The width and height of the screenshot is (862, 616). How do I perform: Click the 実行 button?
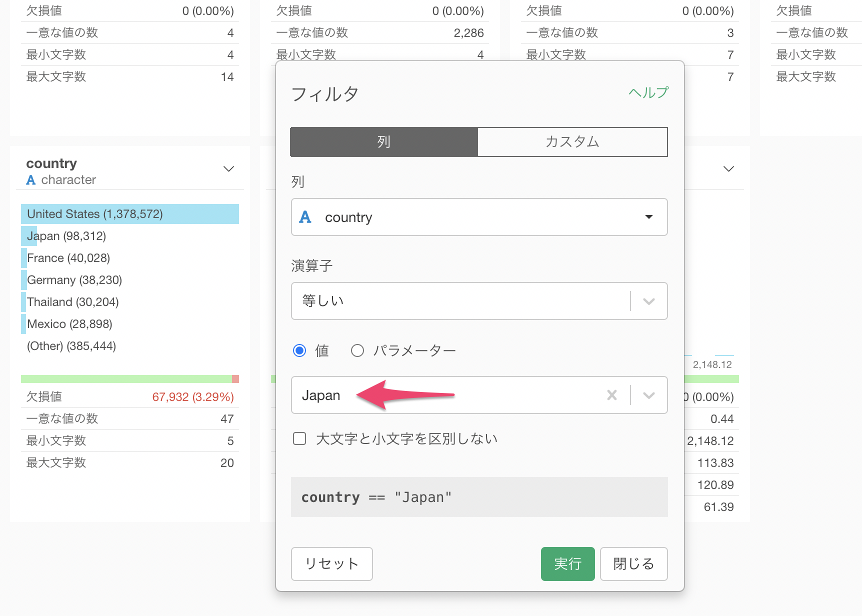567,564
